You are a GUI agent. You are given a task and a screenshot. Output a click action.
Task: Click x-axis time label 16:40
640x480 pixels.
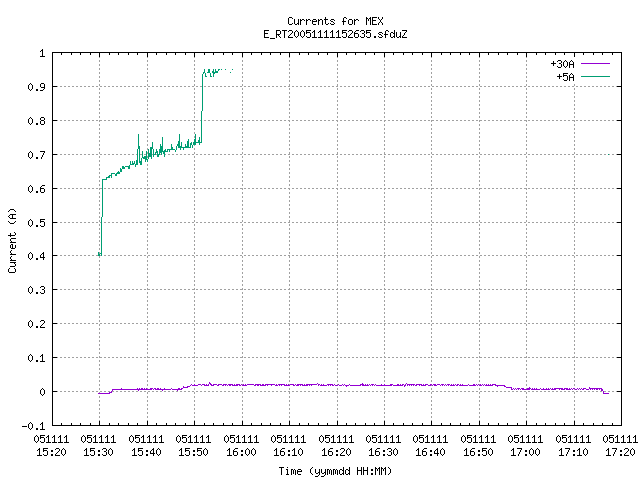431,452
